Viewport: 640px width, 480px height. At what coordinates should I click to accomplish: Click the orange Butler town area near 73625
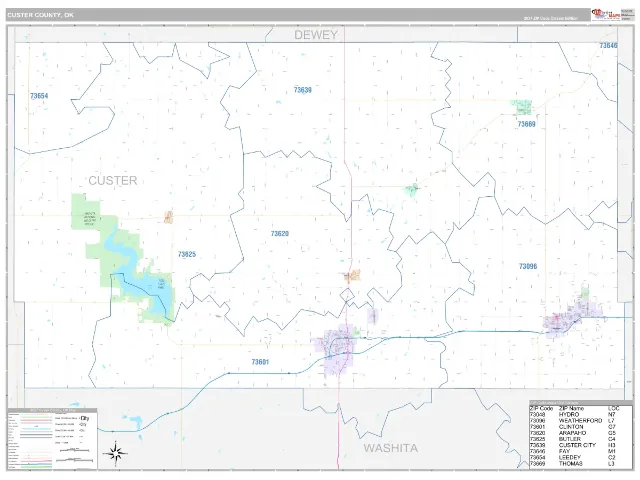[x=168, y=217]
